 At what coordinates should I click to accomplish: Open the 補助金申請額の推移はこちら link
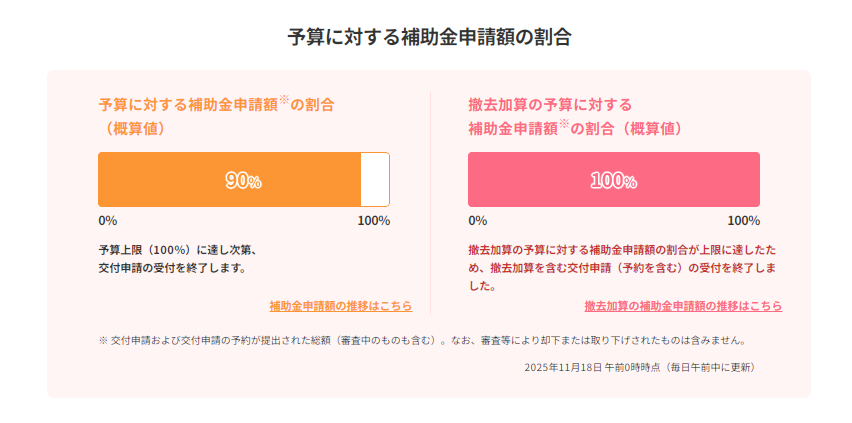point(340,306)
